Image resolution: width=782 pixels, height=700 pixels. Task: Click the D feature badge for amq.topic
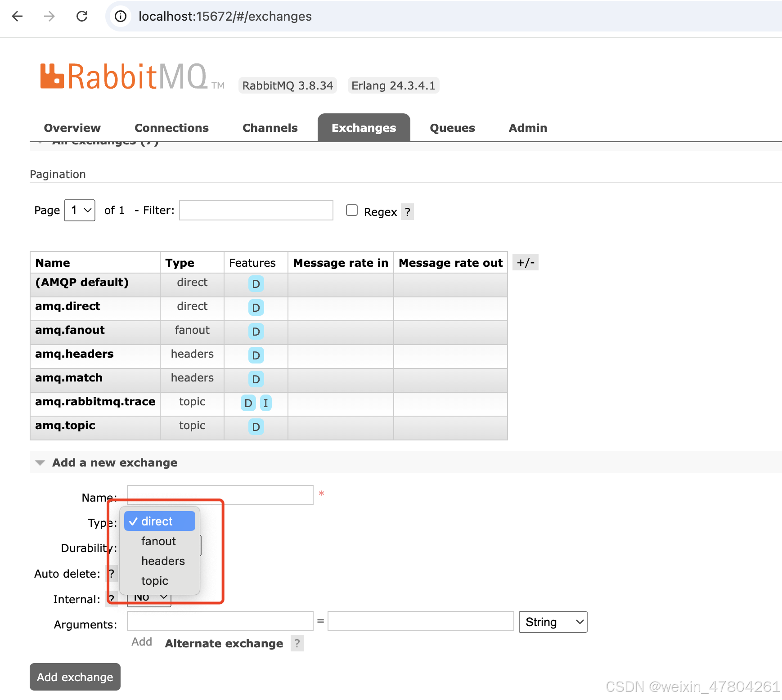pos(256,427)
